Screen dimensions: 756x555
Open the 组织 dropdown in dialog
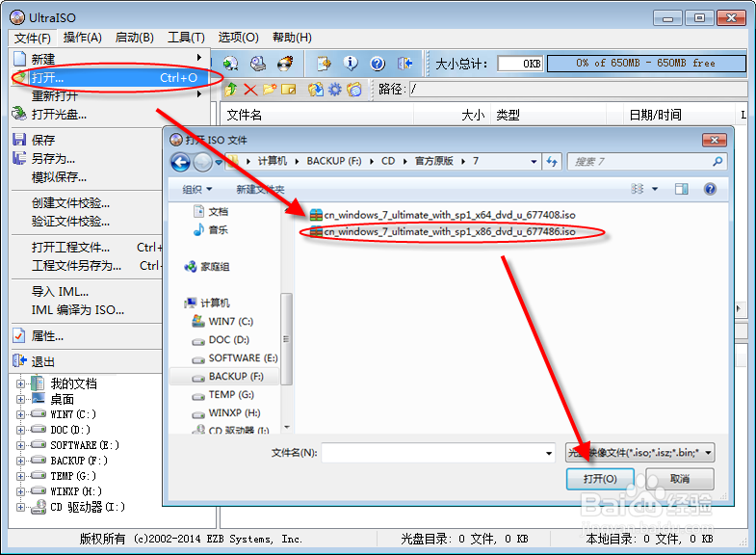(196, 189)
